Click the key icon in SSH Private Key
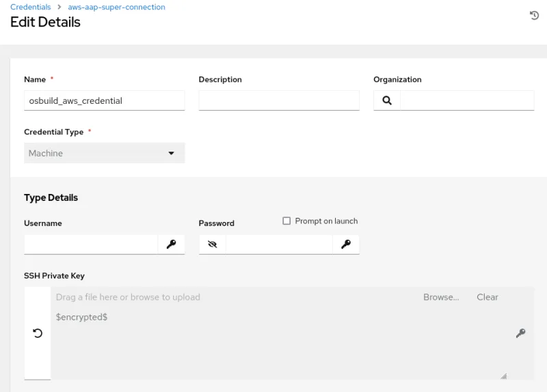The image size is (547, 392). point(520,333)
